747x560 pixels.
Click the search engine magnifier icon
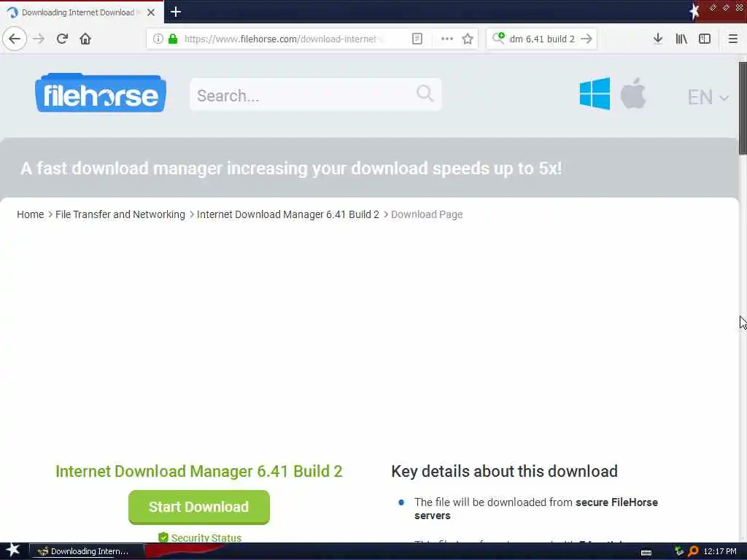coord(498,38)
